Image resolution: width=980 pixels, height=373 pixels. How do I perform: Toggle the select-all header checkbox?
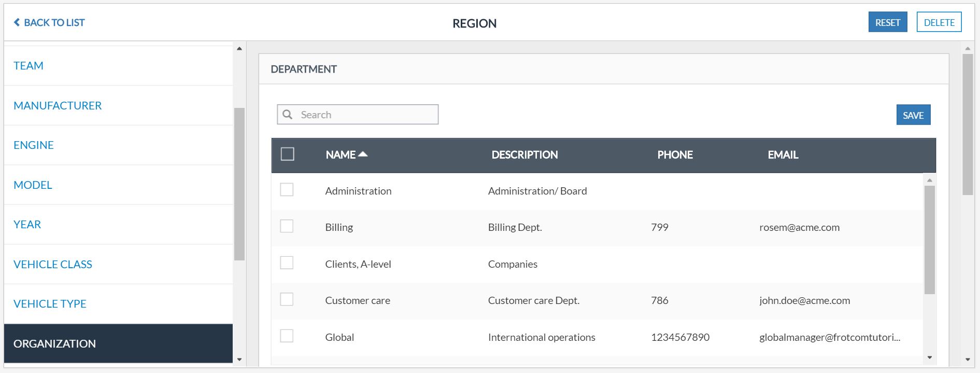point(287,154)
